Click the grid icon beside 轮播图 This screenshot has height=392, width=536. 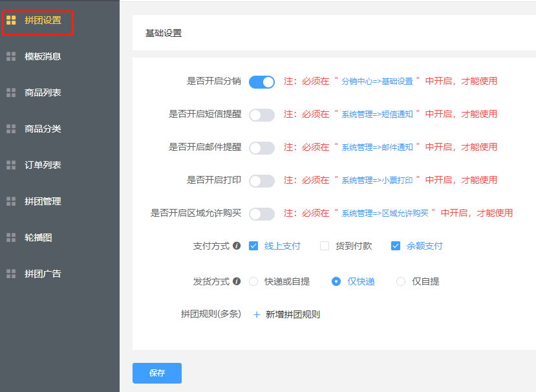[x=11, y=237]
